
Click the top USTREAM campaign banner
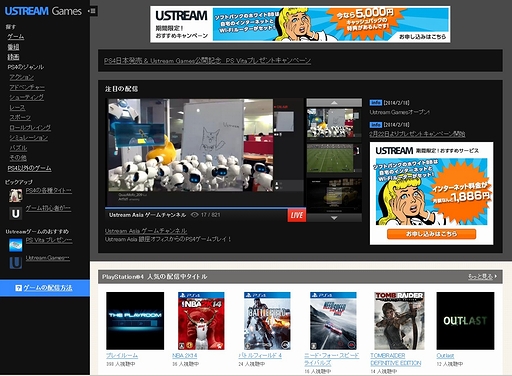(300, 24)
